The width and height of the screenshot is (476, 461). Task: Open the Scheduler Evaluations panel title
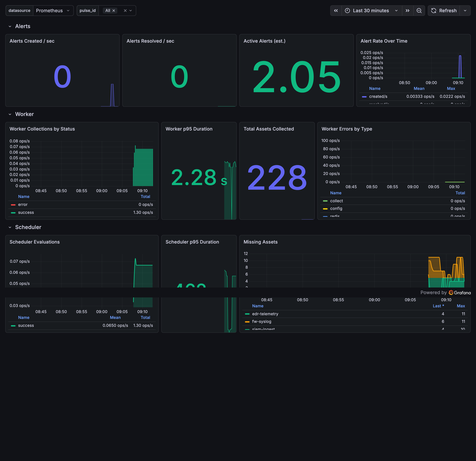(x=35, y=242)
